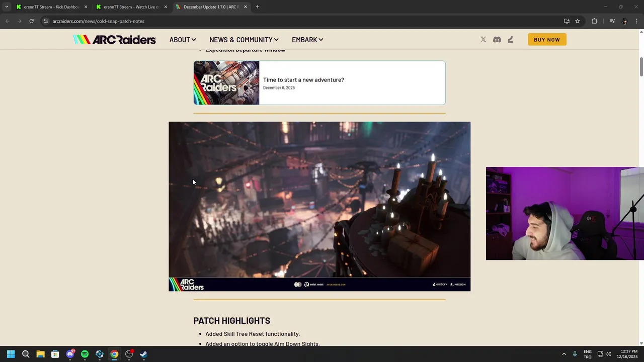Open the ARC Raiders X (Twitter) page
Screen dimensions: 644x362
click(483, 40)
